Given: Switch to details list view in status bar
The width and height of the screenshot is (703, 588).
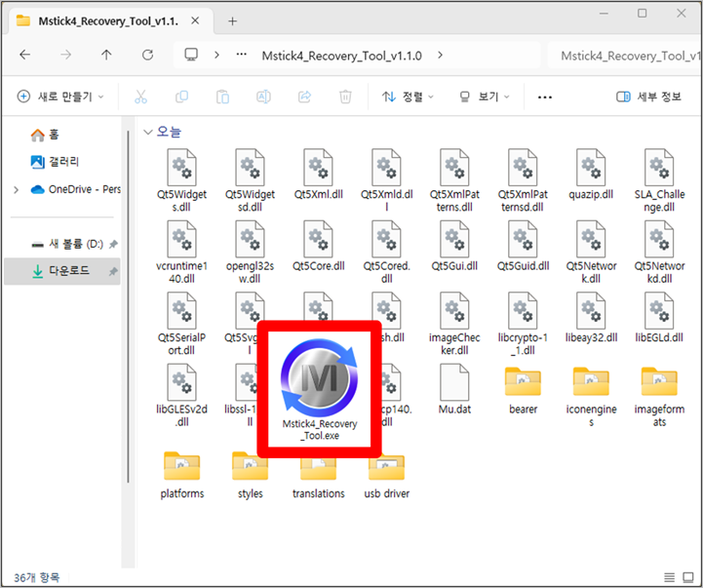Looking at the screenshot, I should point(670,577).
